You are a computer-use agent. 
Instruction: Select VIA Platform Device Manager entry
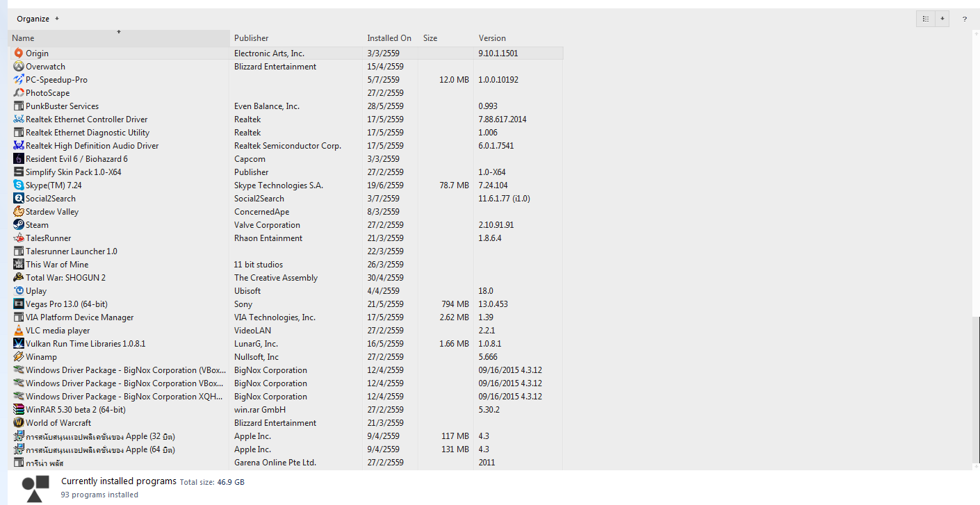286,317
